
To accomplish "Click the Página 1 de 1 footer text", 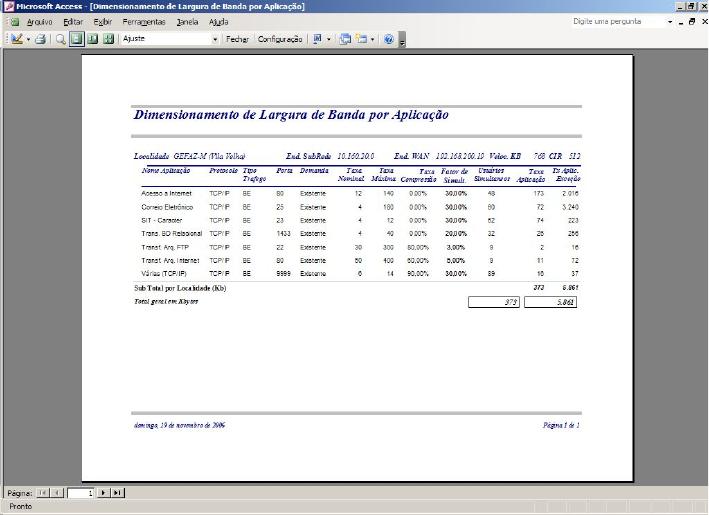I will pos(561,425).
